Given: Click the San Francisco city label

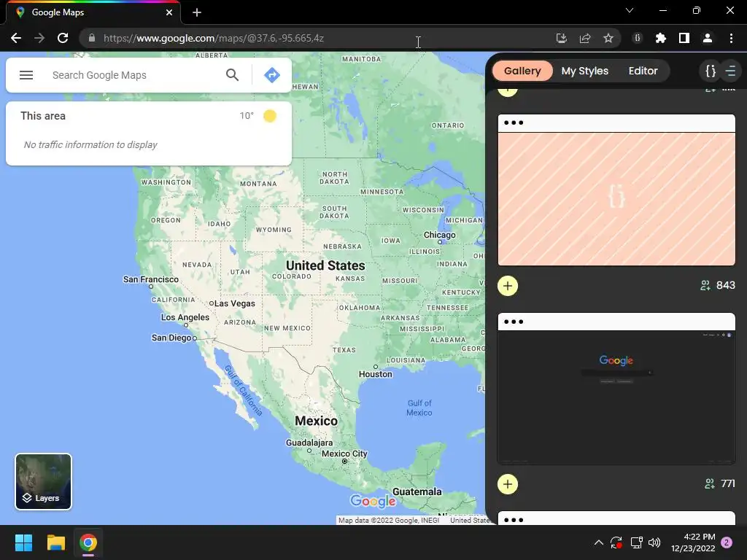Looking at the screenshot, I should (x=150, y=279).
